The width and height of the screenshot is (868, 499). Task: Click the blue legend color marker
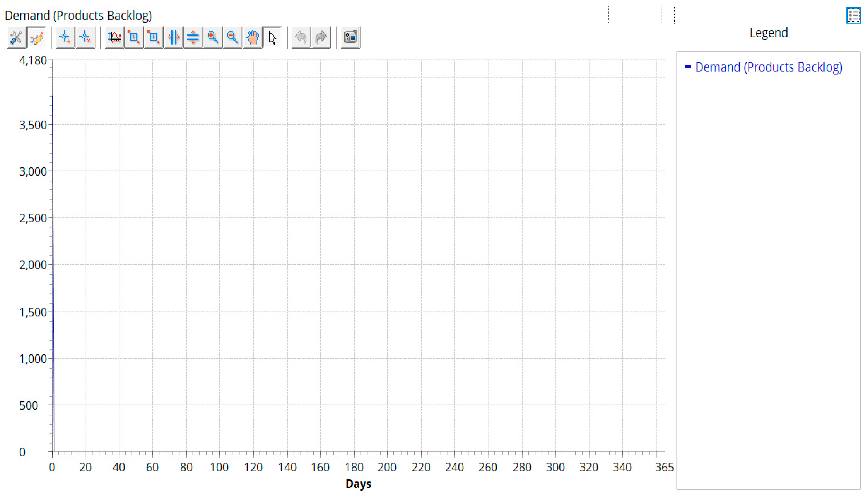pyautogui.click(x=688, y=67)
